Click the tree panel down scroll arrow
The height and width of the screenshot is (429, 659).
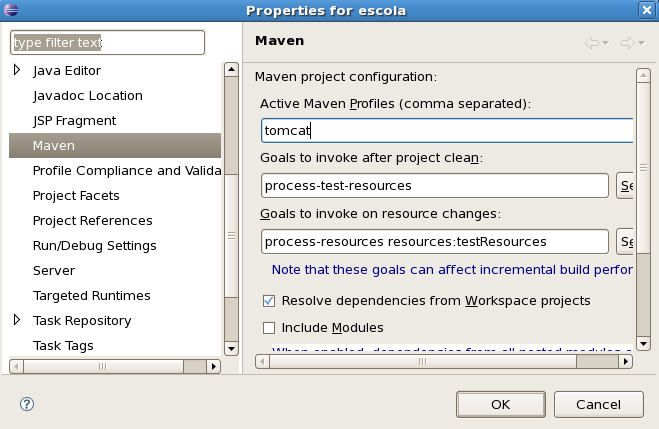[230, 348]
